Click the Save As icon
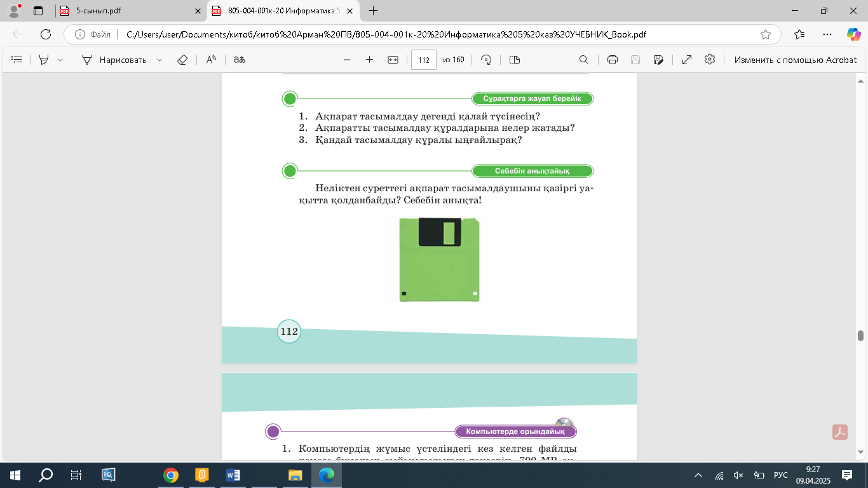 (x=658, y=60)
